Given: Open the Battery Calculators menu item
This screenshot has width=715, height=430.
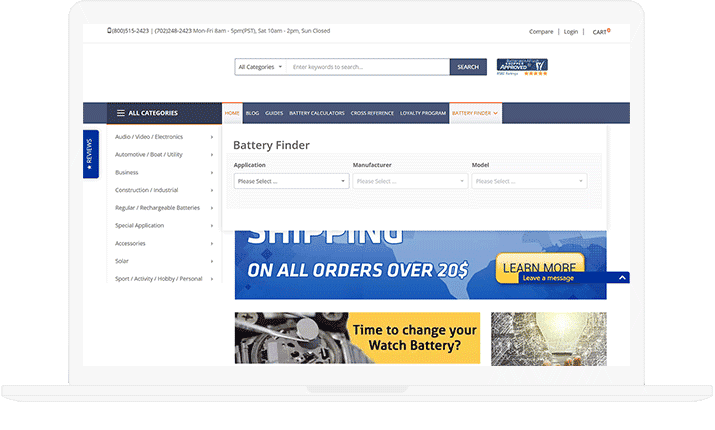Looking at the screenshot, I should click(317, 113).
